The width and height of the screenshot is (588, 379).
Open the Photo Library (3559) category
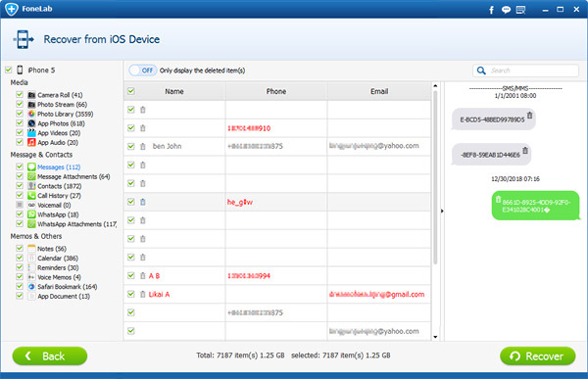click(x=66, y=114)
